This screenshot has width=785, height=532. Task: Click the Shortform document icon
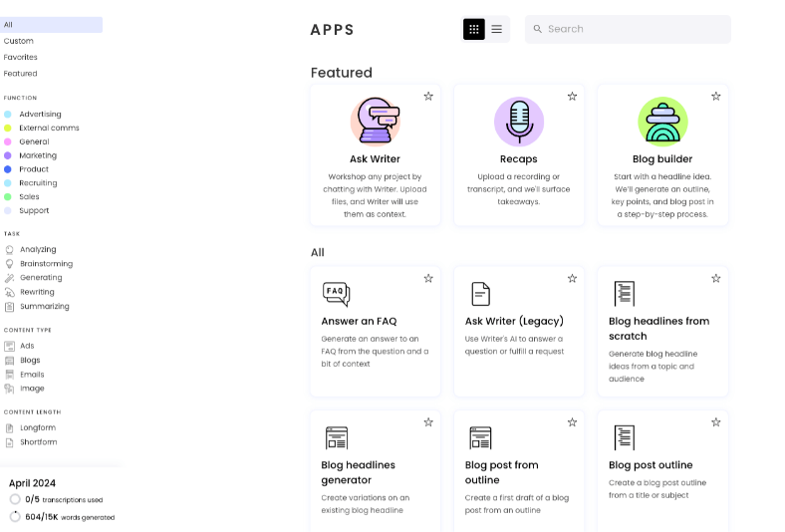pyautogui.click(x=9, y=442)
